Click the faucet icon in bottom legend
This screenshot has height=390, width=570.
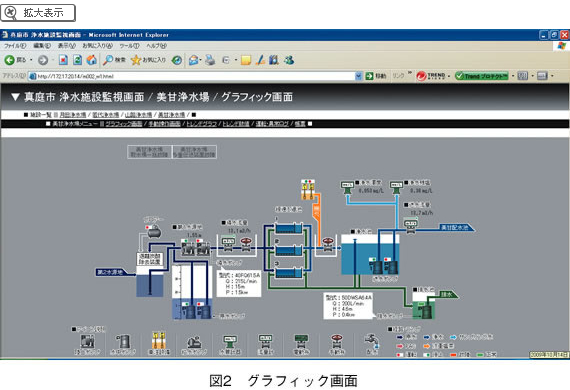point(372,342)
